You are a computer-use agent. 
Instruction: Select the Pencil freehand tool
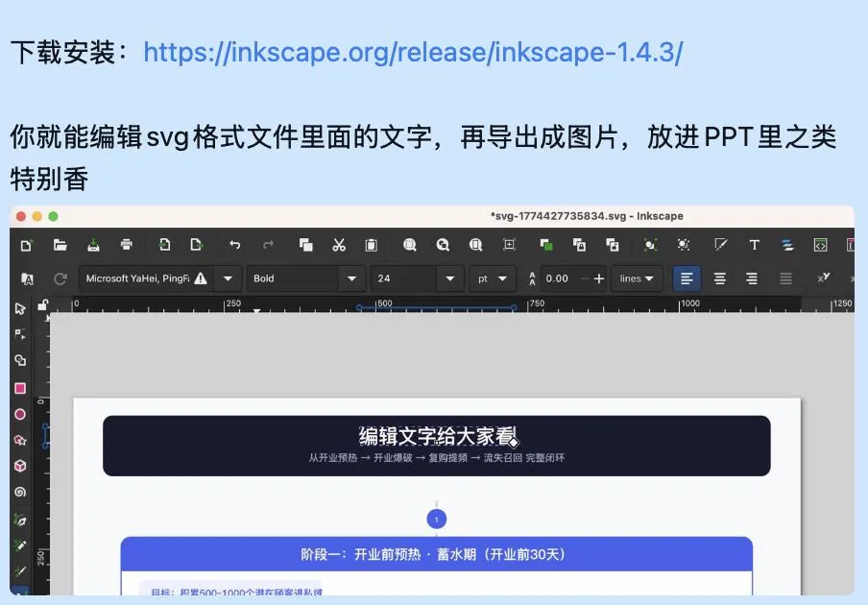click(20, 545)
